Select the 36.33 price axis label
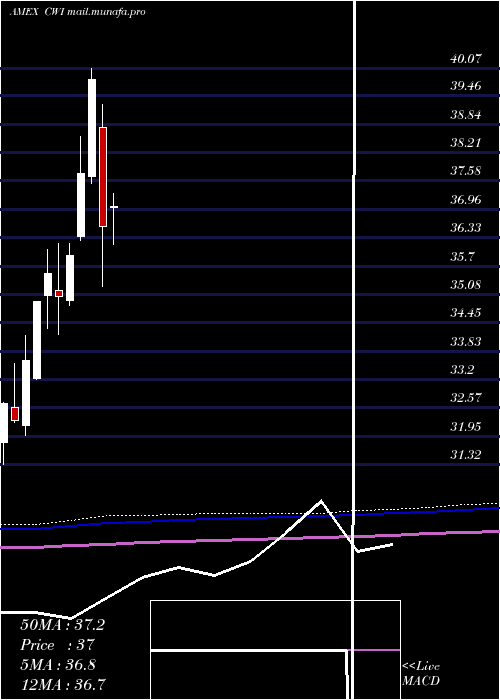 (466, 228)
